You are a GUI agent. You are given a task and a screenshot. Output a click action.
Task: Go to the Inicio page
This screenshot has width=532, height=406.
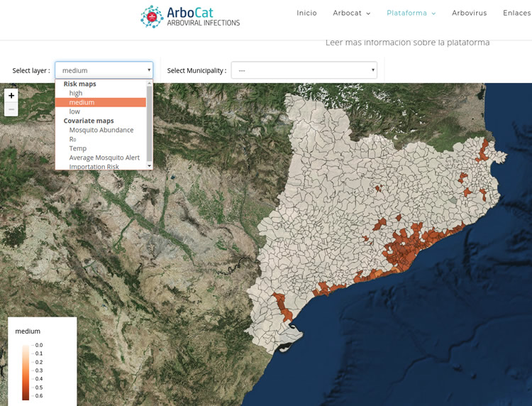(x=306, y=13)
